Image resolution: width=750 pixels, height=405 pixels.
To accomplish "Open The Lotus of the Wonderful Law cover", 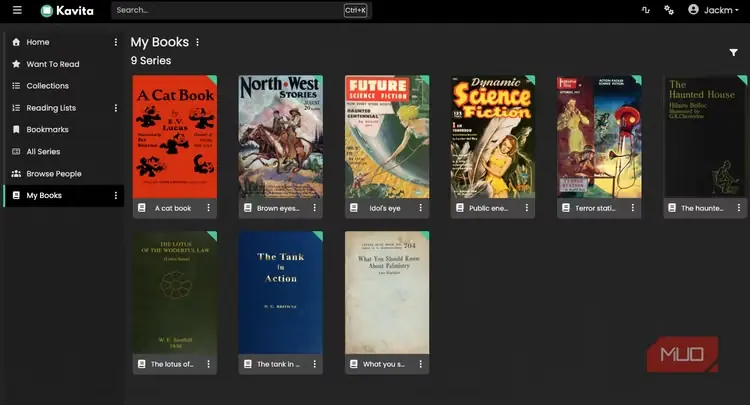I will point(175,293).
